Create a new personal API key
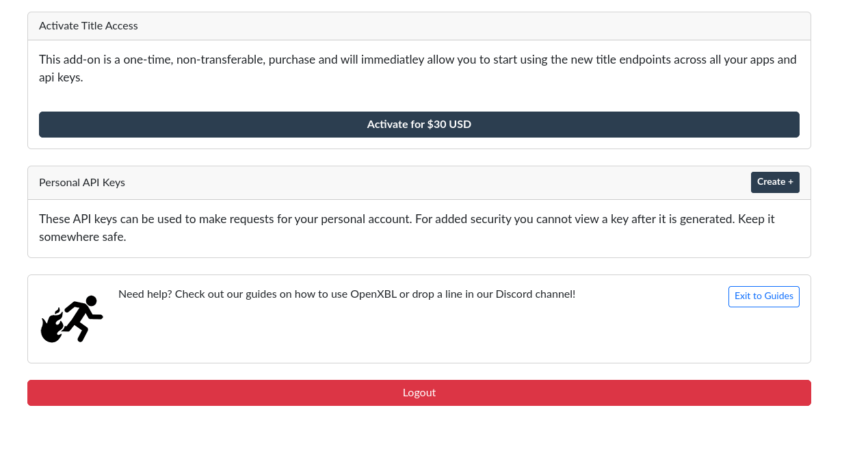 coord(774,182)
